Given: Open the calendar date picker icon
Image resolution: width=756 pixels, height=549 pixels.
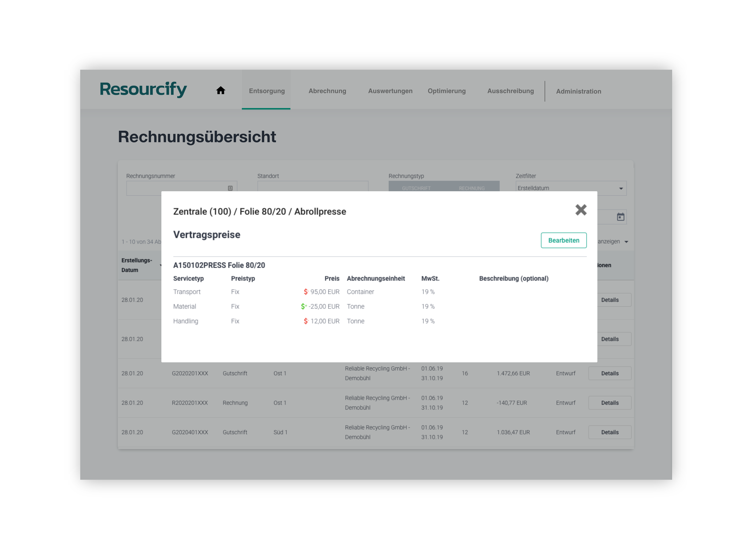Looking at the screenshot, I should [620, 217].
